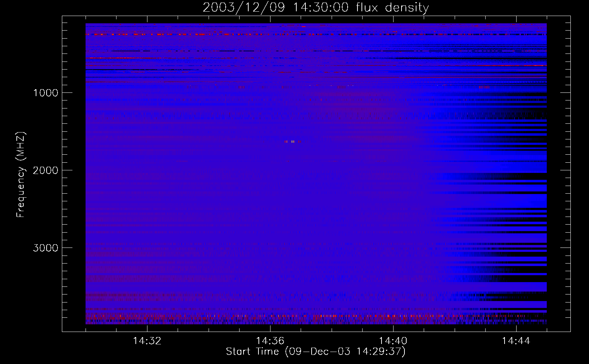This screenshot has width=589, height=364.
Task: Click the 'Frequency (MHZ)' y-axis label
Action: (21, 175)
